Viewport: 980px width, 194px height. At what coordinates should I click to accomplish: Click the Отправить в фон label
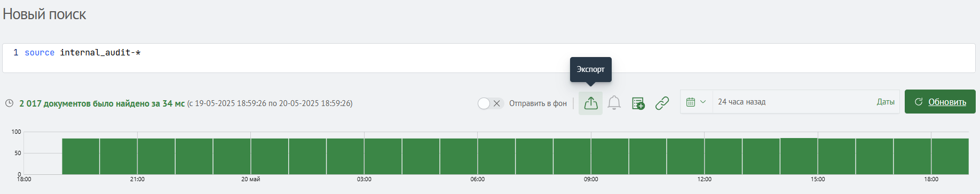pyautogui.click(x=538, y=103)
